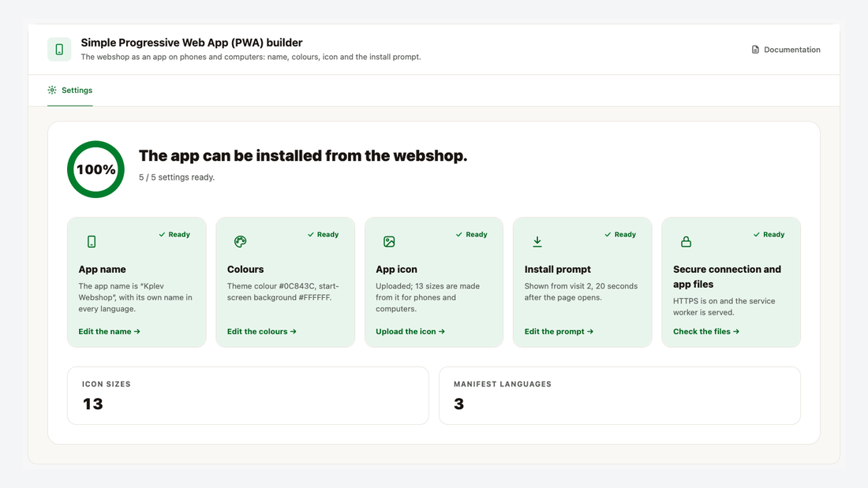Click the Ready status on Secure connection card

769,235
